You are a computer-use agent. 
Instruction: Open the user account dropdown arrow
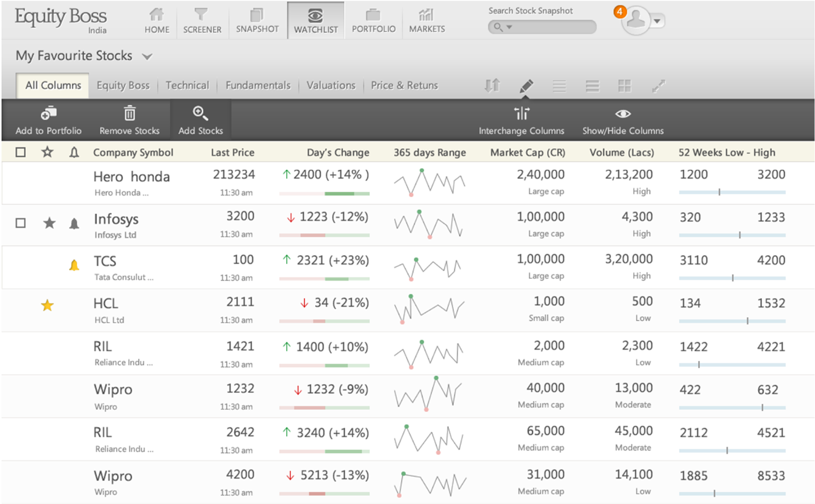point(657,21)
